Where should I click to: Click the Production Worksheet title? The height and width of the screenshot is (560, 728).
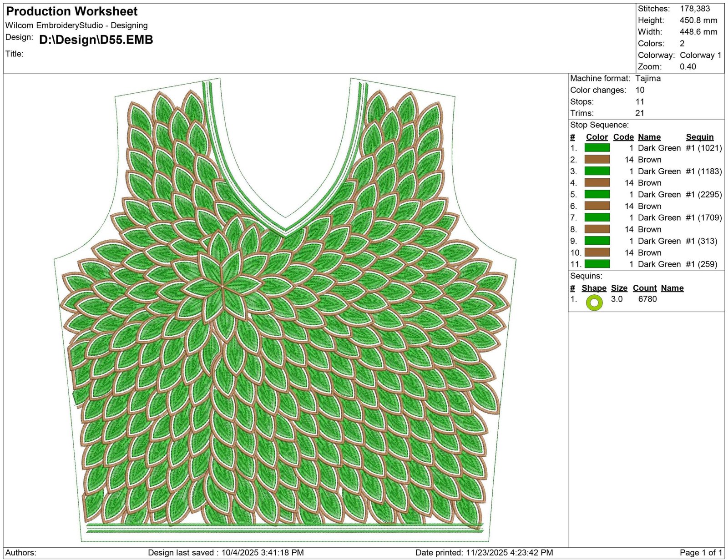coord(72,11)
